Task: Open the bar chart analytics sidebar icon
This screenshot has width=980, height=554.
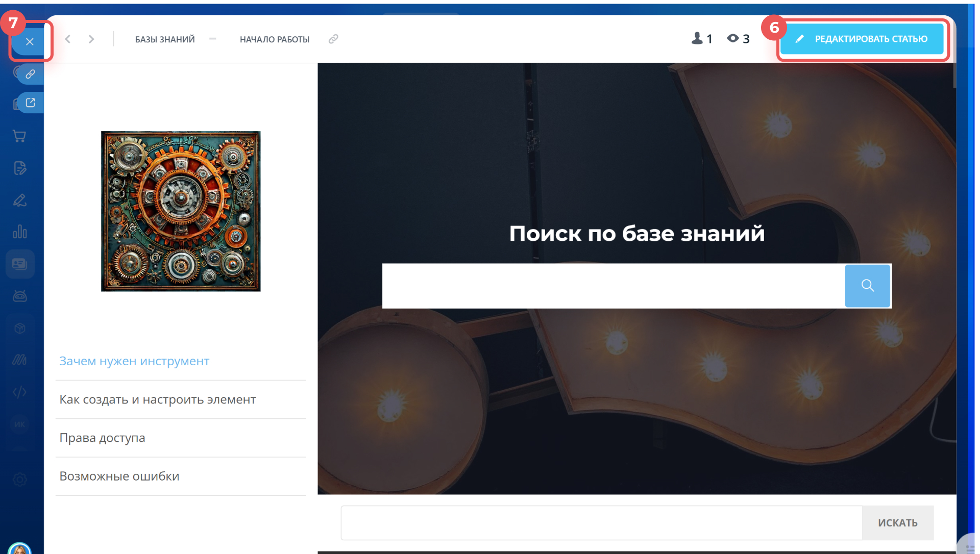Action: 19,232
